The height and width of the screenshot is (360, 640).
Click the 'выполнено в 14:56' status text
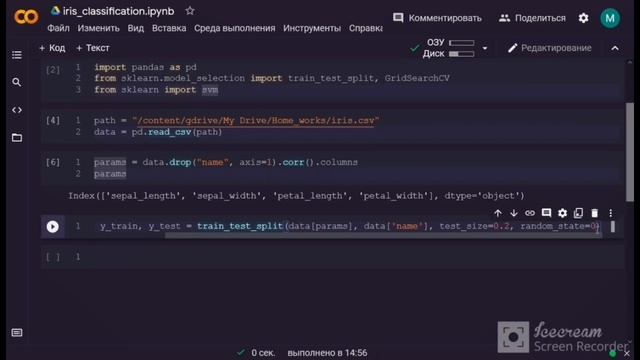(x=327, y=353)
